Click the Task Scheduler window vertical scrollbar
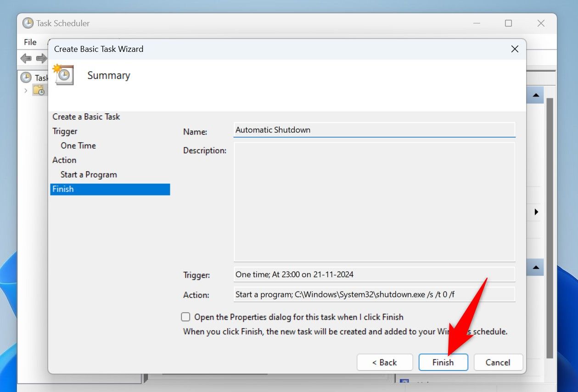 pyautogui.click(x=550, y=227)
